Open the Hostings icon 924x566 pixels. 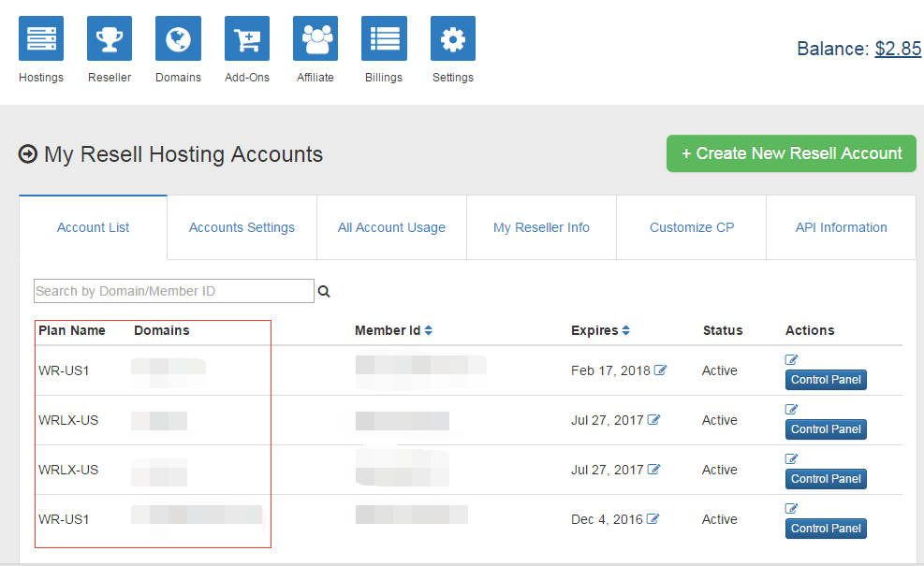[x=41, y=39]
